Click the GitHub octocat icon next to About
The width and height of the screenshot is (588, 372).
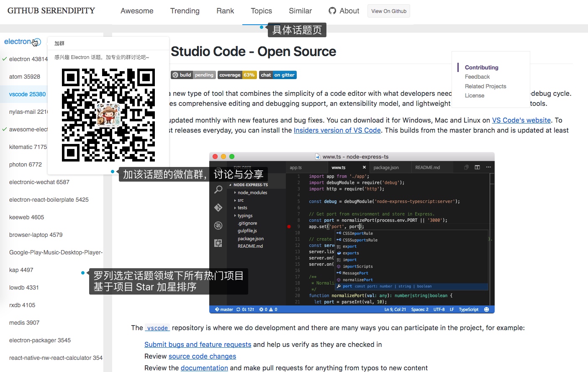point(332,11)
